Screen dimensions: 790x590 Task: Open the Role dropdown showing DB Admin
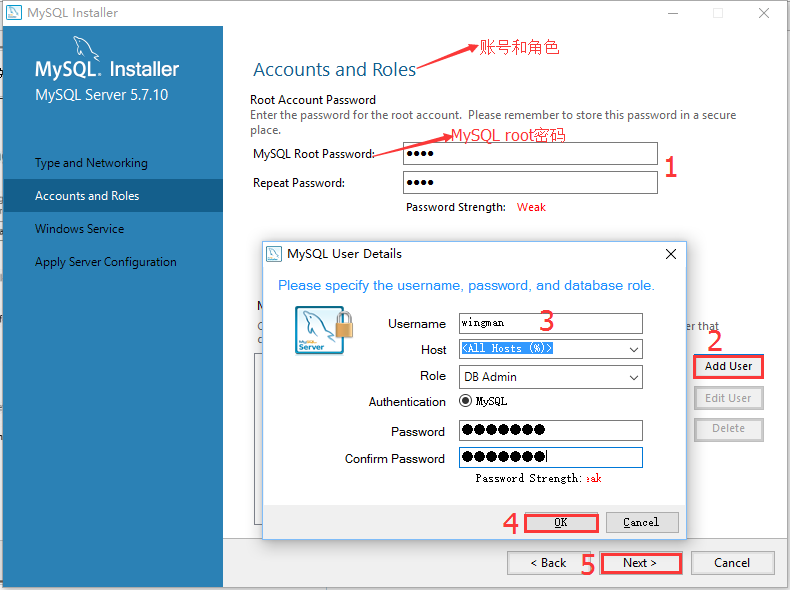coord(551,377)
